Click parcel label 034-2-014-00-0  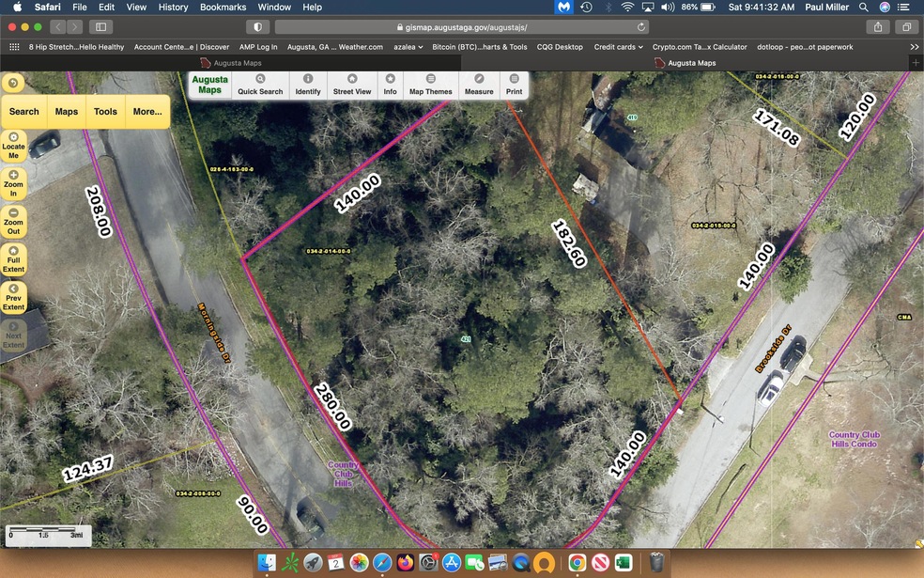329,251
